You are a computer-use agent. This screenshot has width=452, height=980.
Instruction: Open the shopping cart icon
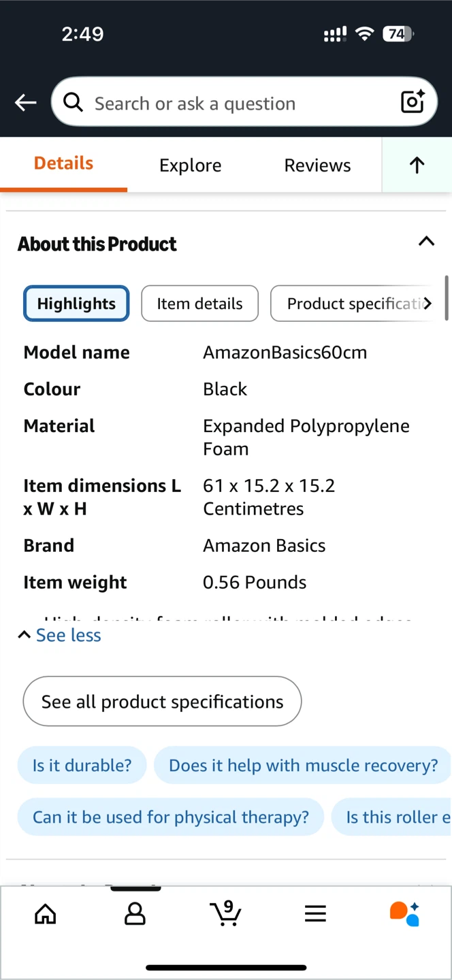point(225,913)
